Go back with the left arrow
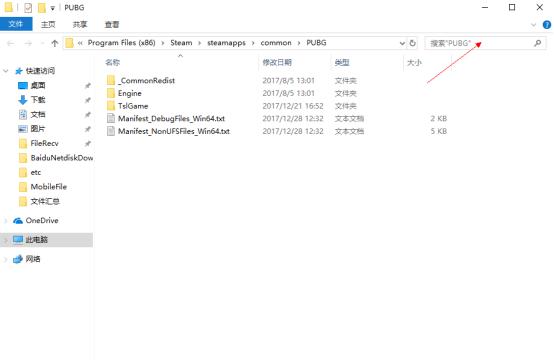554x360 pixels. pyautogui.click(x=11, y=43)
